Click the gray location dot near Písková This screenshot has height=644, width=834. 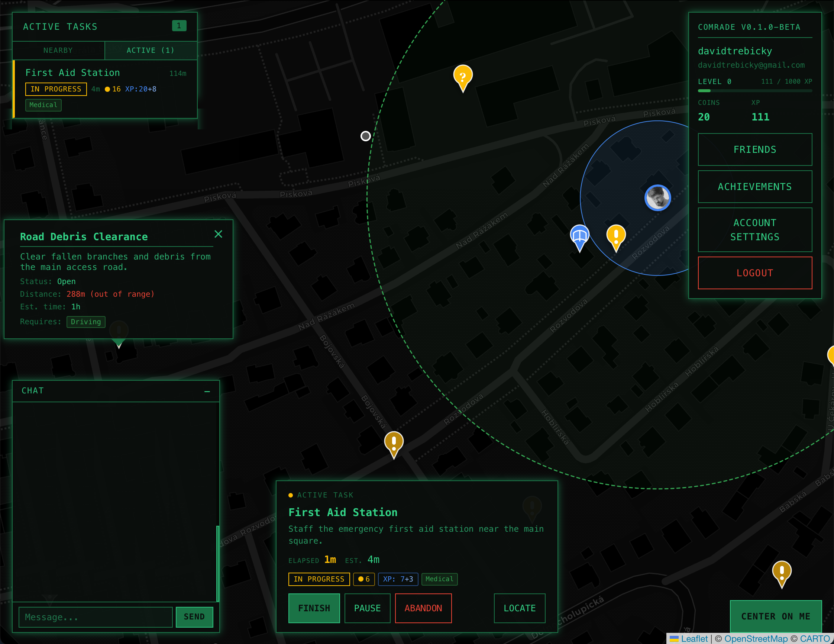click(365, 136)
